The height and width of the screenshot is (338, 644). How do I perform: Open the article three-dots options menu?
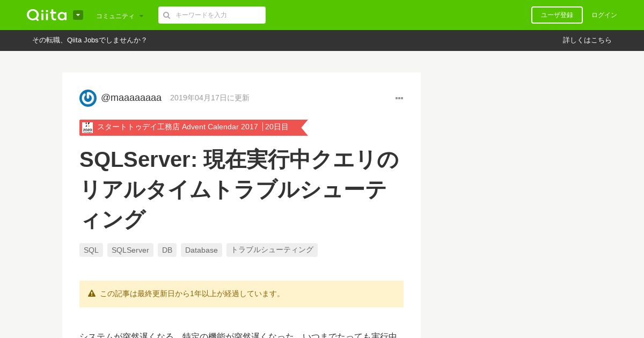(x=399, y=98)
